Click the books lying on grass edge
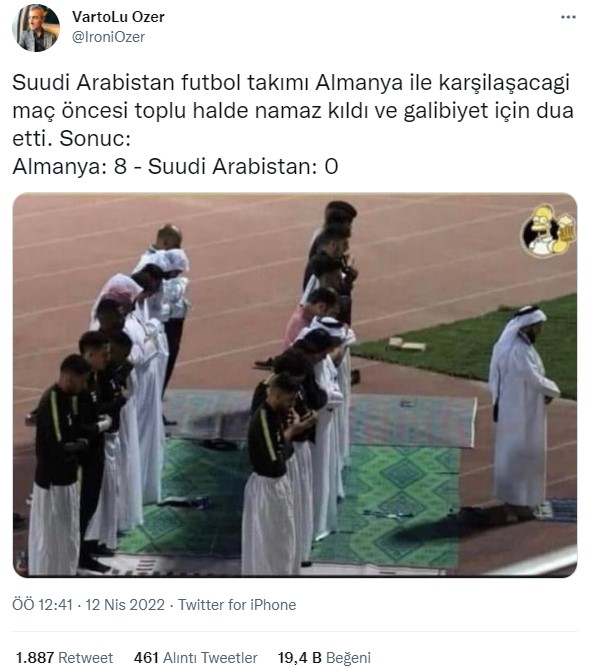 pyautogui.click(x=407, y=344)
